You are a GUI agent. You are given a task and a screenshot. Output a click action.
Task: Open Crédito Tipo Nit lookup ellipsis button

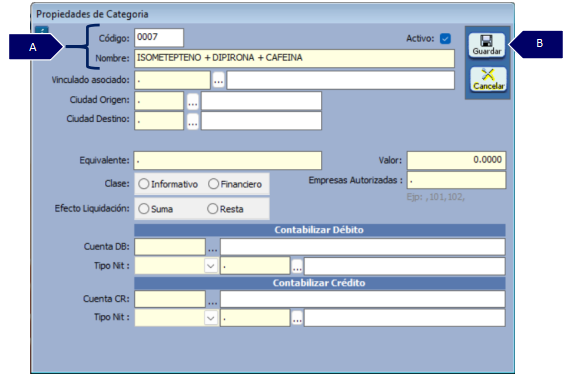297,318
